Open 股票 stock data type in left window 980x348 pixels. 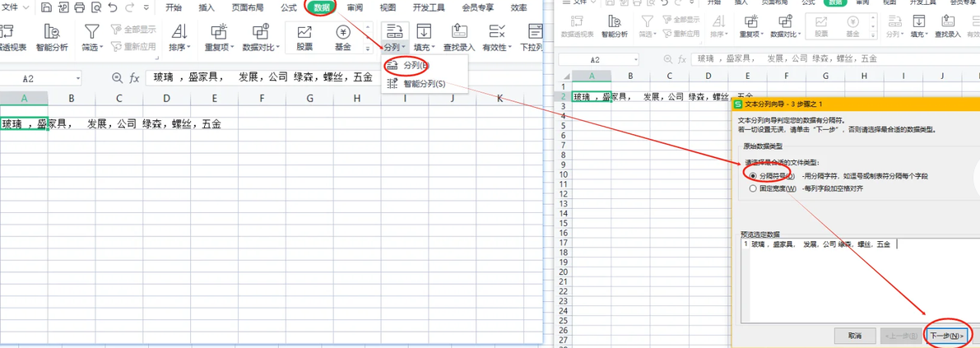[304, 38]
